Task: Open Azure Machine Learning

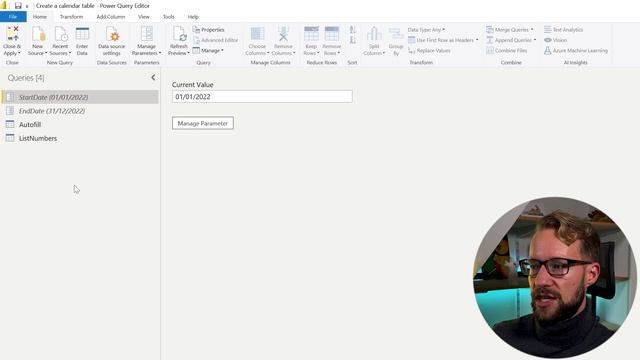Action: (576, 51)
